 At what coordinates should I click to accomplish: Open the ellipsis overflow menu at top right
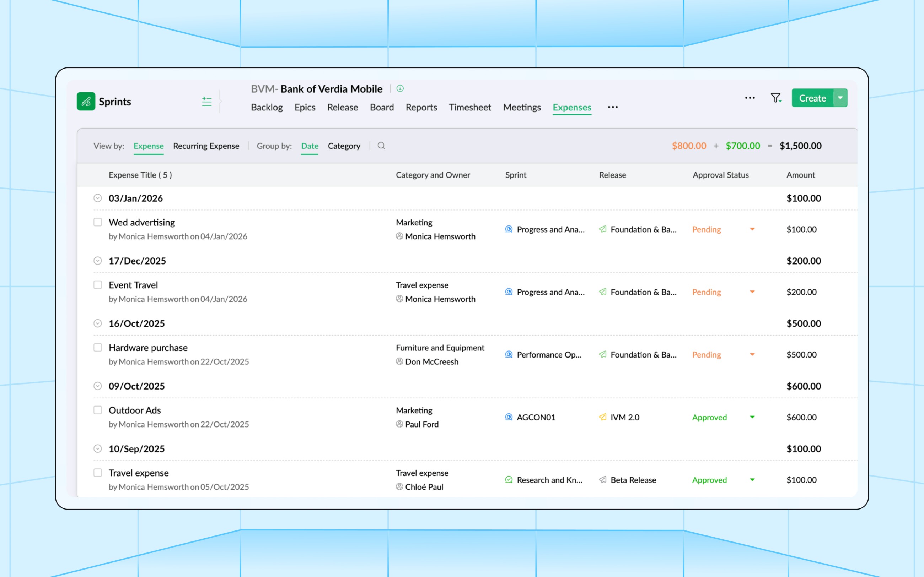pyautogui.click(x=750, y=98)
